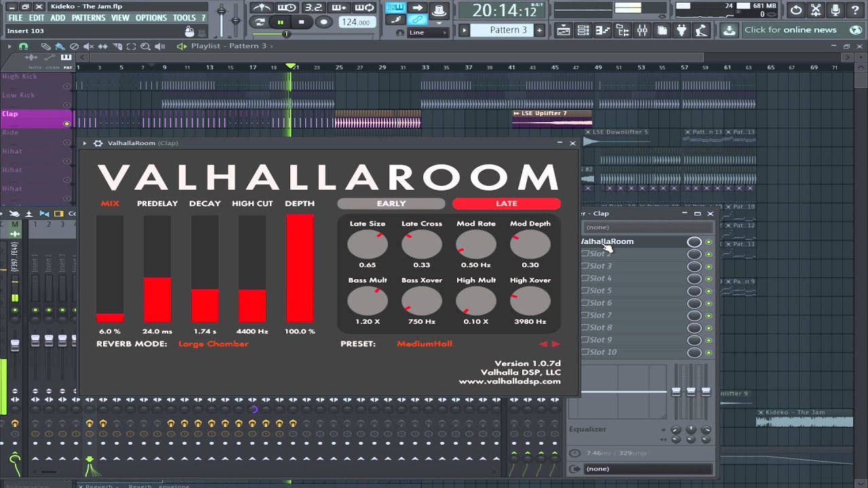Click the undo history icon

click(796, 10)
